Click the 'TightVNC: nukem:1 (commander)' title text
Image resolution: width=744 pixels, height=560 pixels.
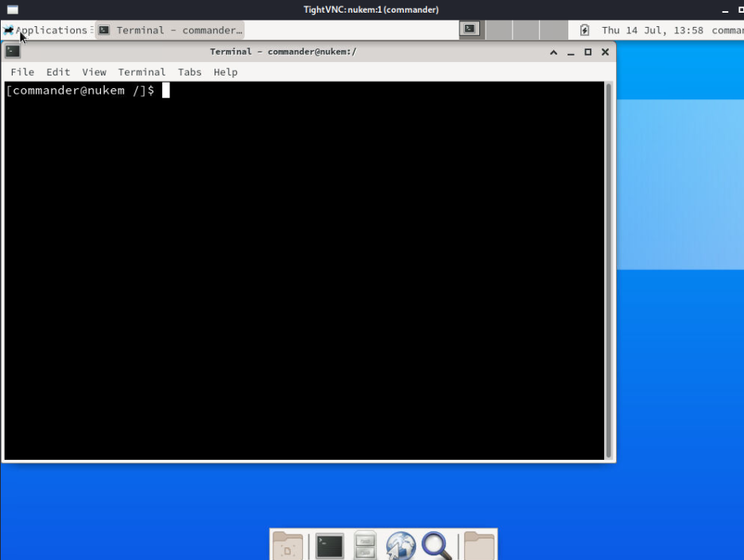(371, 10)
